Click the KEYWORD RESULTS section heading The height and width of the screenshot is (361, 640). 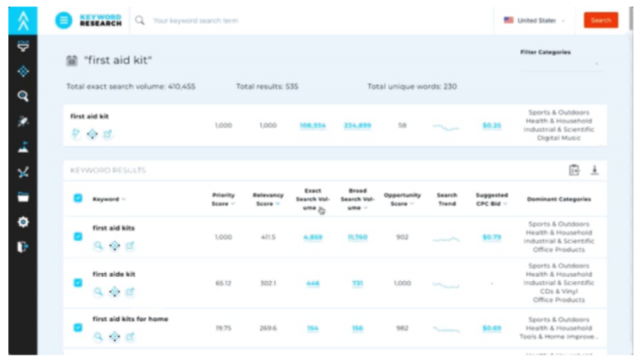(108, 170)
